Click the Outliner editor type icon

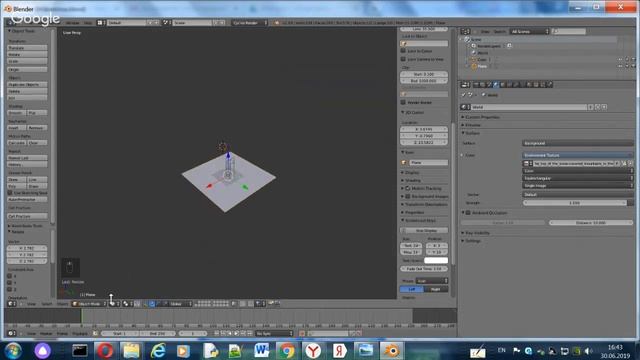[x=465, y=31]
